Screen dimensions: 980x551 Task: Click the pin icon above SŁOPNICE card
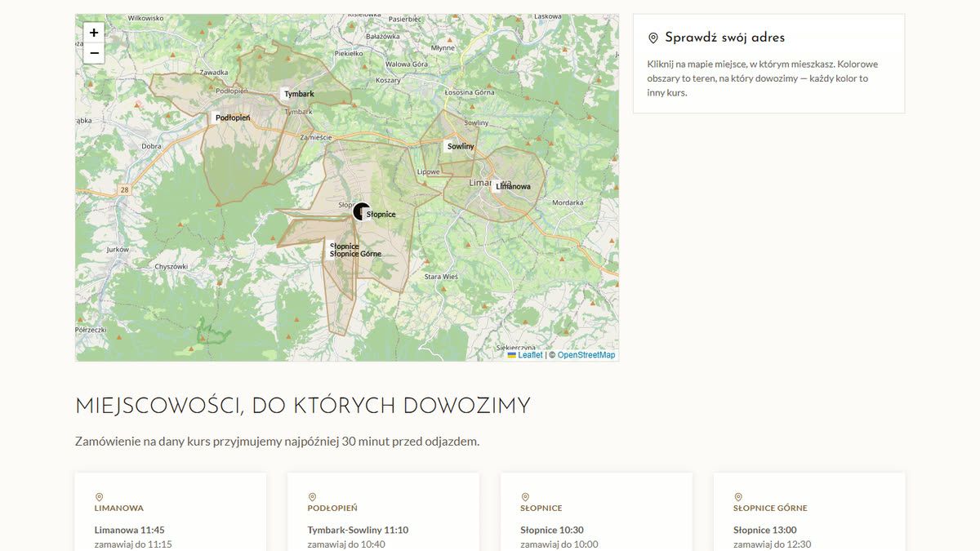tap(525, 497)
